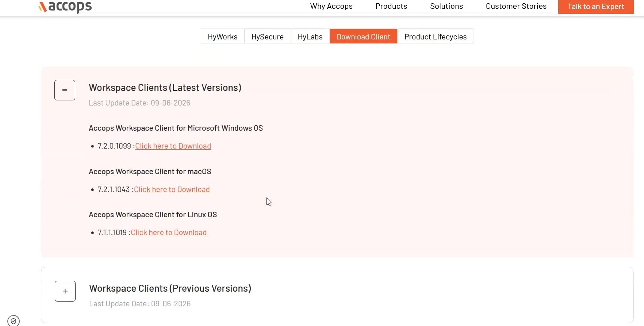The width and height of the screenshot is (644, 326).
Task: Click the Accops logo
Action: click(65, 7)
